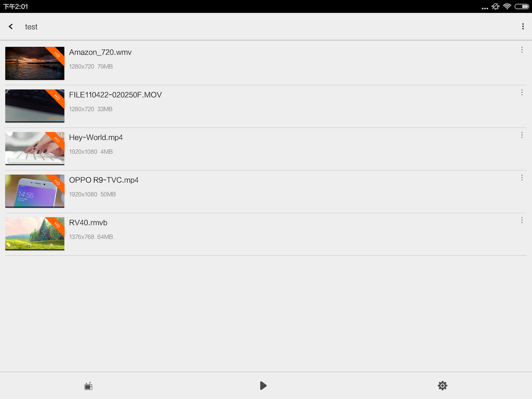The width and height of the screenshot is (532, 399).
Task: Play the Amazon_720.wmv video title
Action: coord(100,52)
